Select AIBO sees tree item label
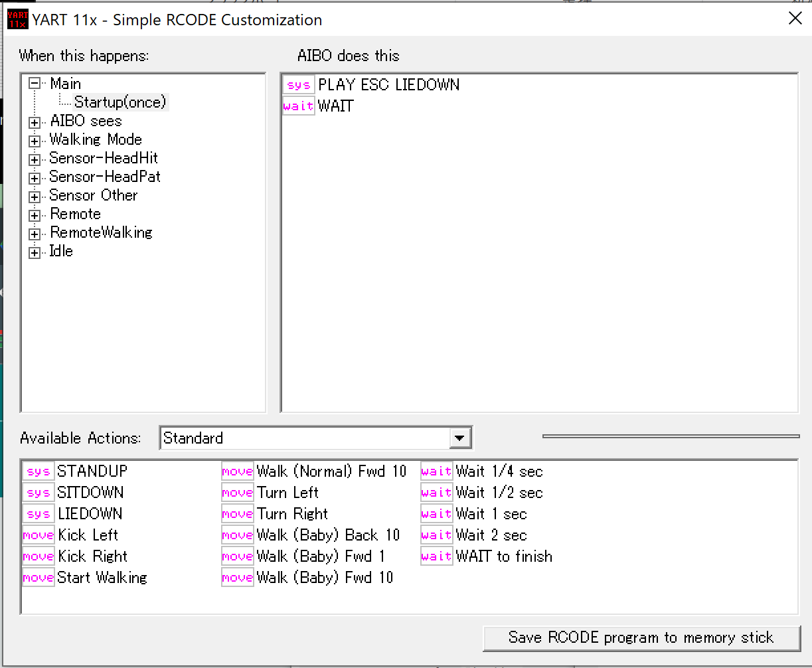 tap(86, 121)
